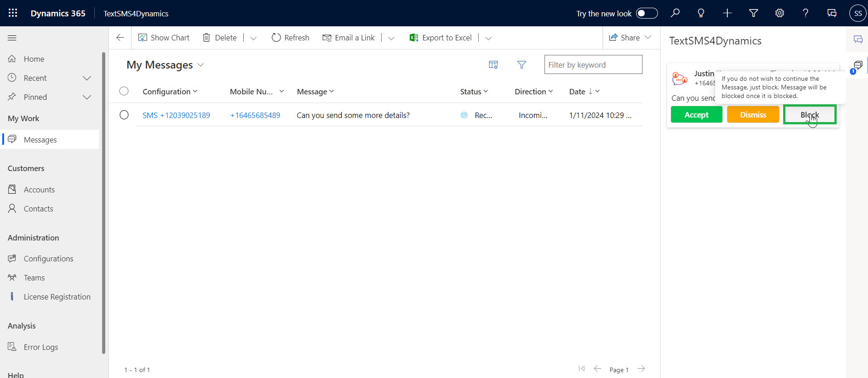Go to Contacts in the sidebar
The height and width of the screenshot is (378, 868).
(x=38, y=209)
